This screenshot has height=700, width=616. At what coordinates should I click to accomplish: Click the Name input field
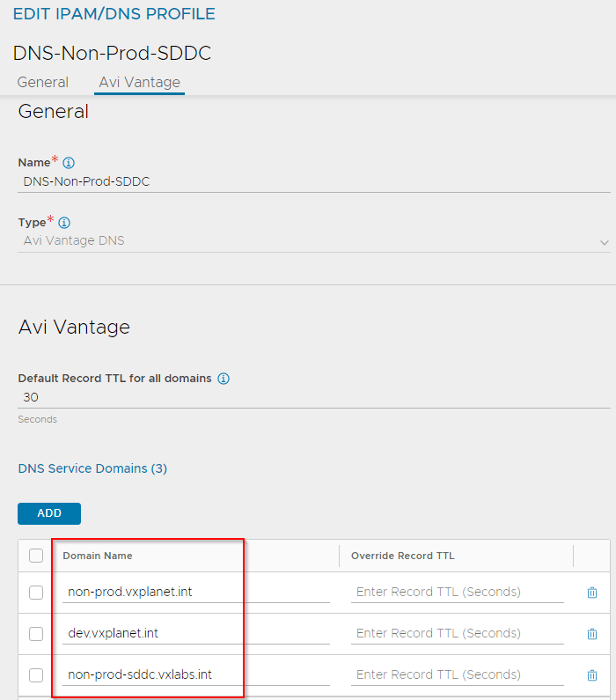314,182
